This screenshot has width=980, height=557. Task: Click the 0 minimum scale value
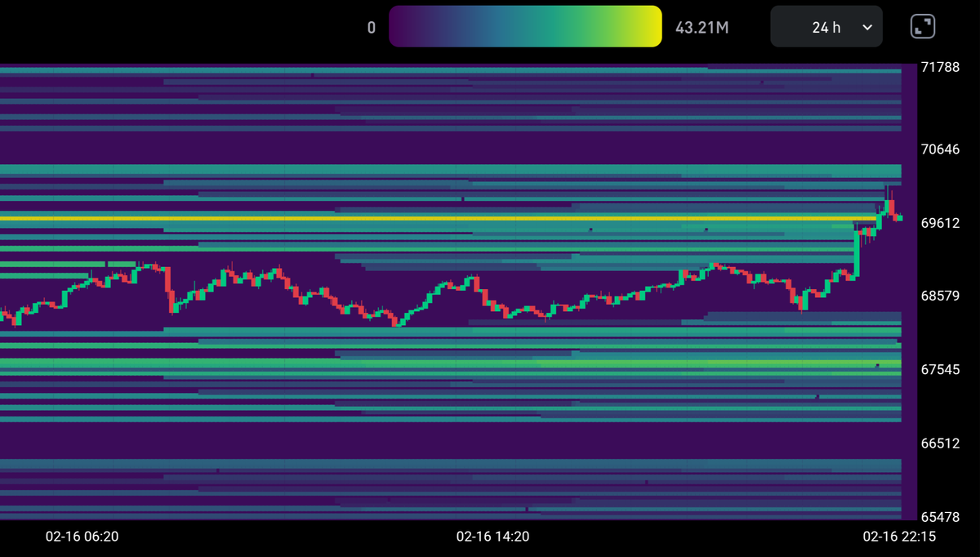(372, 28)
